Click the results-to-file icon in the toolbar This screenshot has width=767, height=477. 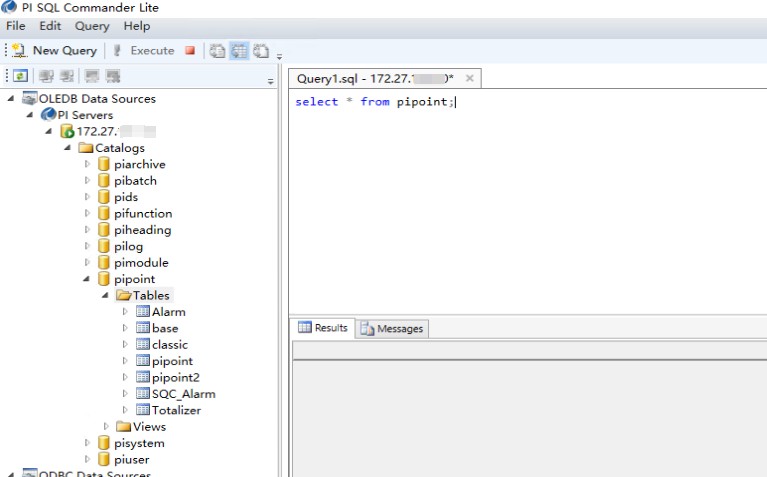(261, 50)
